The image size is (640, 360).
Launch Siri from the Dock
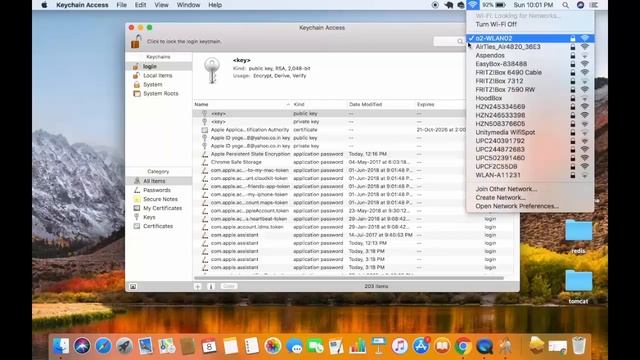(x=82, y=347)
